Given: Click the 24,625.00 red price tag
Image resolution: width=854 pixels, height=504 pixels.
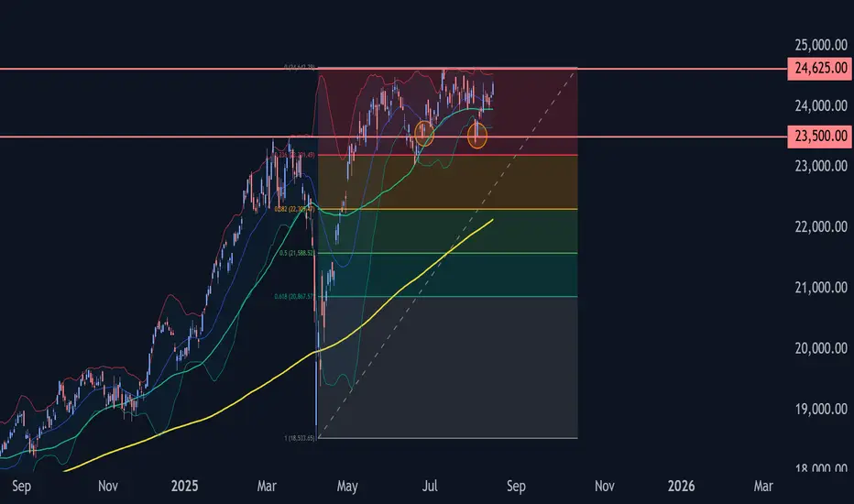Looking at the screenshot, I should tap(820, 68).
